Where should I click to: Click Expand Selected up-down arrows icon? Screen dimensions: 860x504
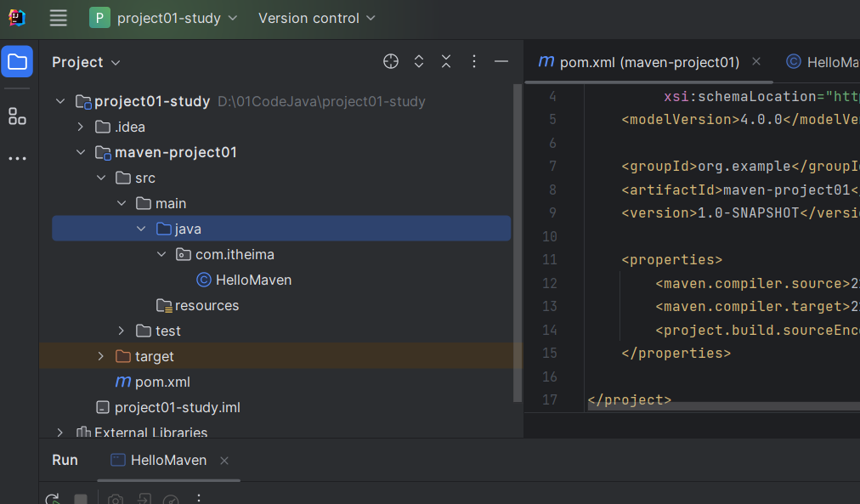point(418,61)
